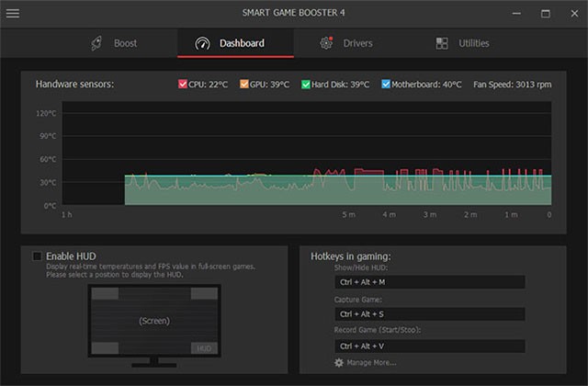Maximize the Smart Game Booster window
This screenshot has width=588, height=386.
tap(545, 14)
